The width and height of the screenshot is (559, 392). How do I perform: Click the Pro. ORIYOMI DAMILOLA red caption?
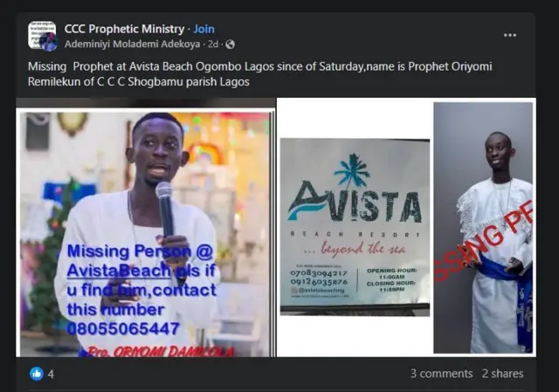point(157,351)
